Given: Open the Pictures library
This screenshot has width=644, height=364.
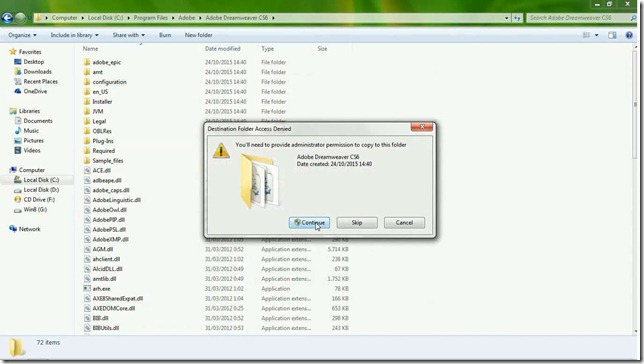Looking at the screenshot, I should (33, 141).
